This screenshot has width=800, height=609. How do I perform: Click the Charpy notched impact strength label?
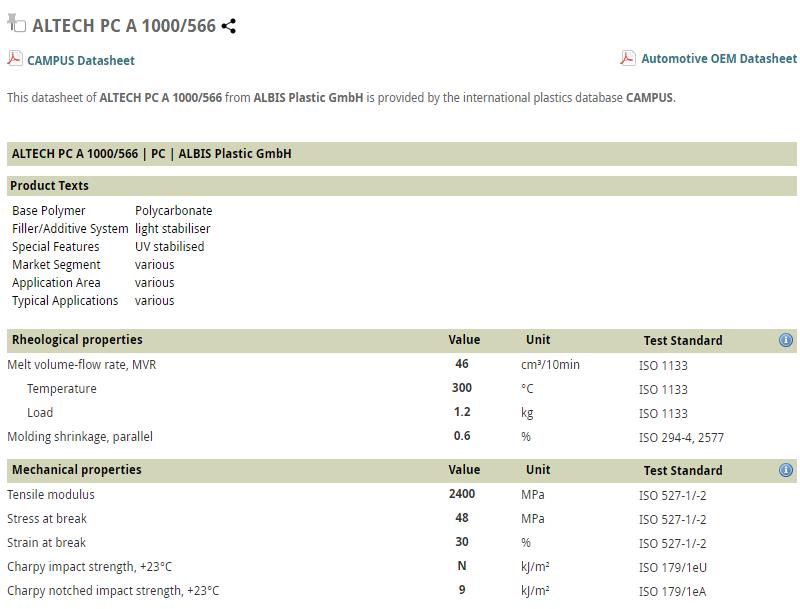pos(113,591)
